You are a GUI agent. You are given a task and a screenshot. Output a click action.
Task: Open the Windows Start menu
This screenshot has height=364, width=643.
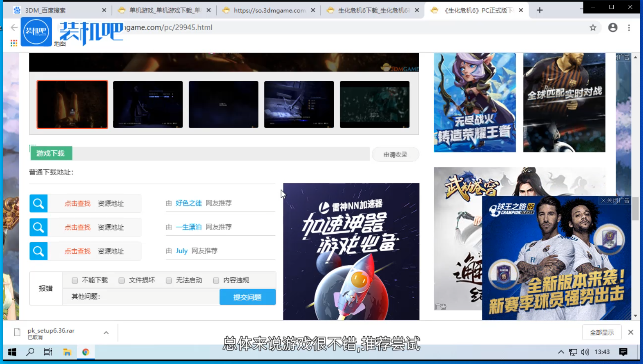(12, 352)
